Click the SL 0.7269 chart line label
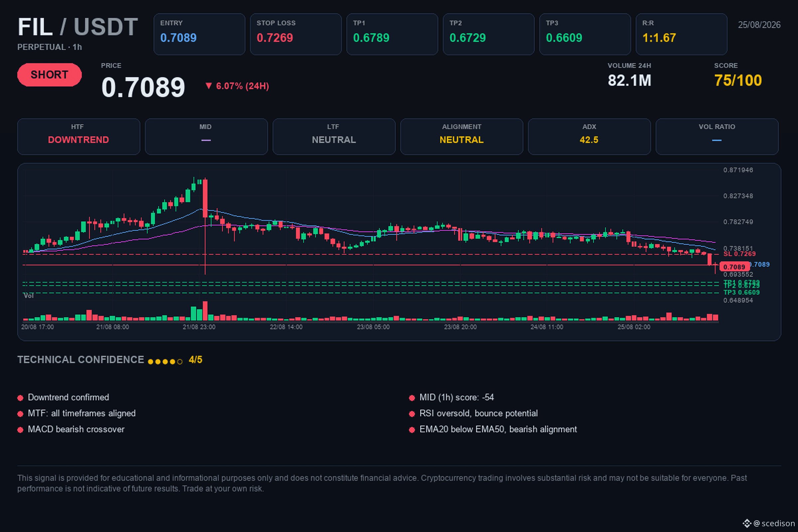The width and height of the screenshot is (798, 532). [739, 254]
